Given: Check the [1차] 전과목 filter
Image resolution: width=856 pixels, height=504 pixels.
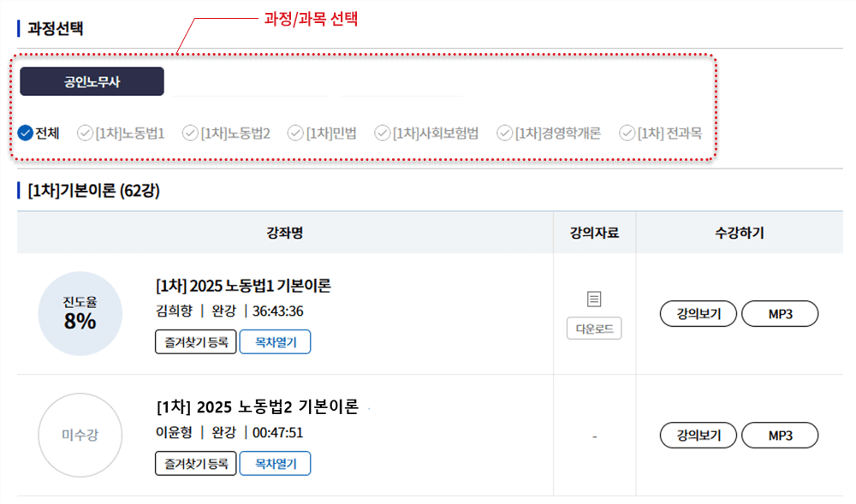Looking at the screenshot, I should pyautogui.click(x=627, y=133).
